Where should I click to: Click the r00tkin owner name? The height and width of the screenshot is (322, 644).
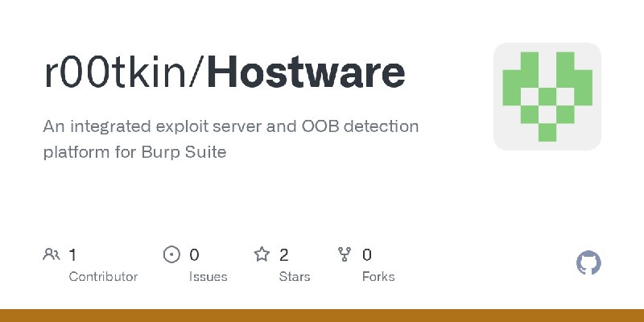(x=115, y=72)
